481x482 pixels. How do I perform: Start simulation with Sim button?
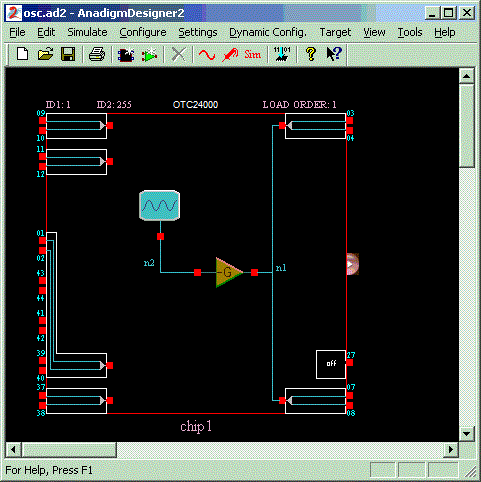(x=252, y=54)
